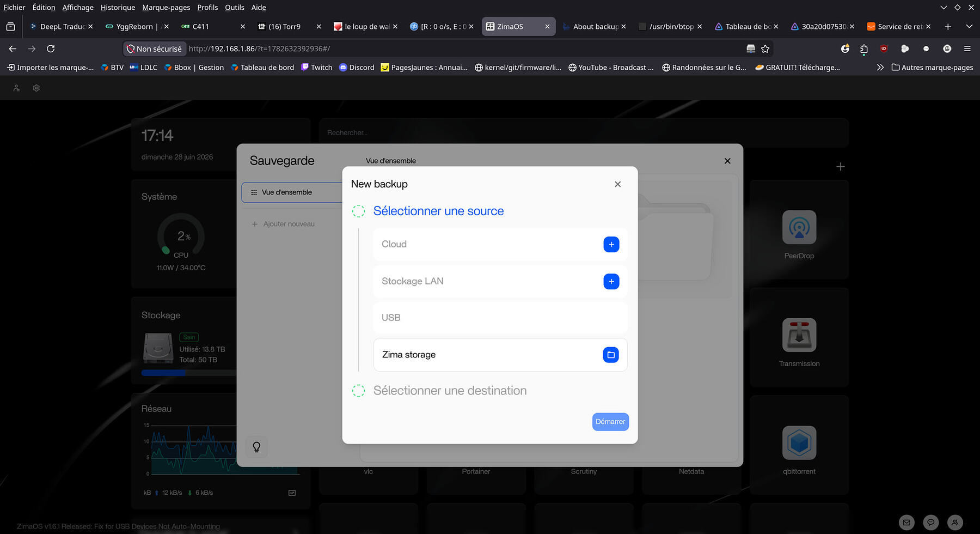The height and width of the screenshot is (534, 980).
Task: Click the Rechercher search field
Action: tap(584, 133)
